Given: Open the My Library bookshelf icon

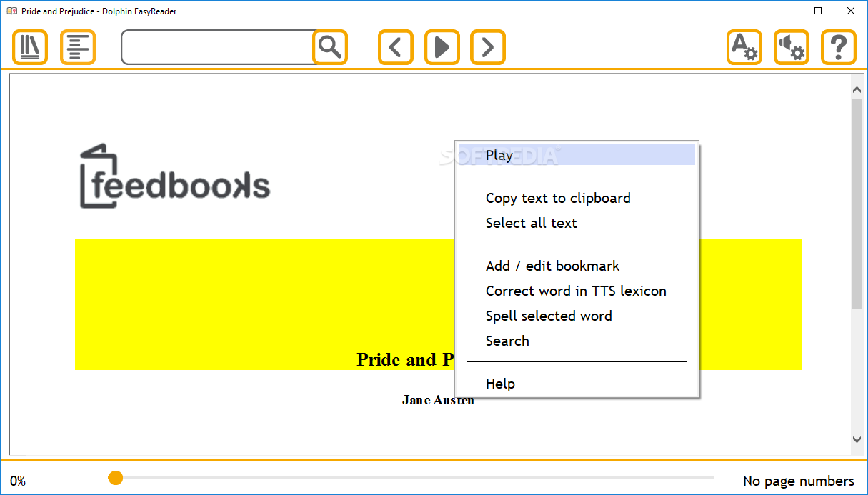Looking at the screenshot, I should tap(30, 48).
